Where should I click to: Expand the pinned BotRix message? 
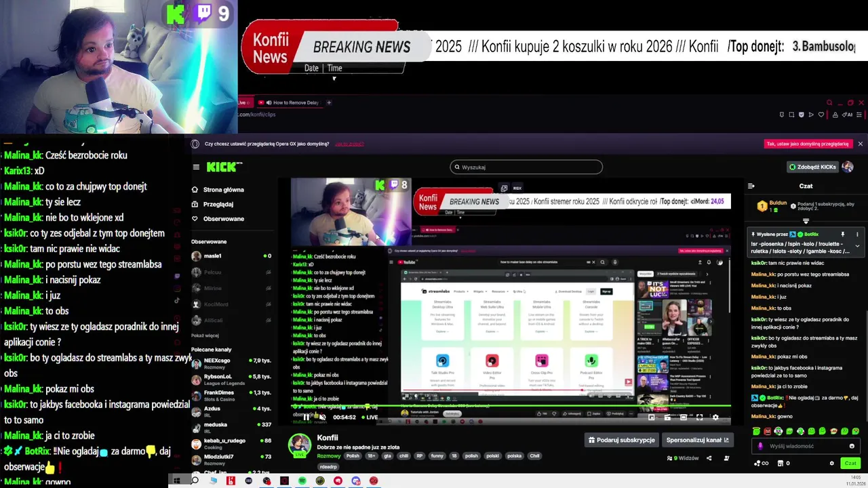point(857,246)
